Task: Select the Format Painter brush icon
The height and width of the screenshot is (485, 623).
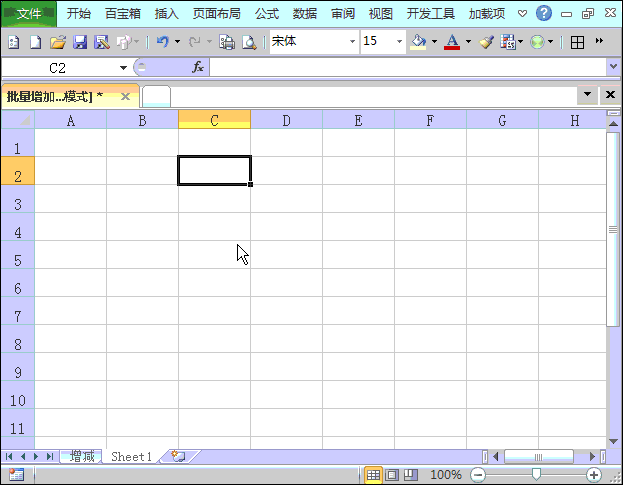Action: (x=486, y=42)
